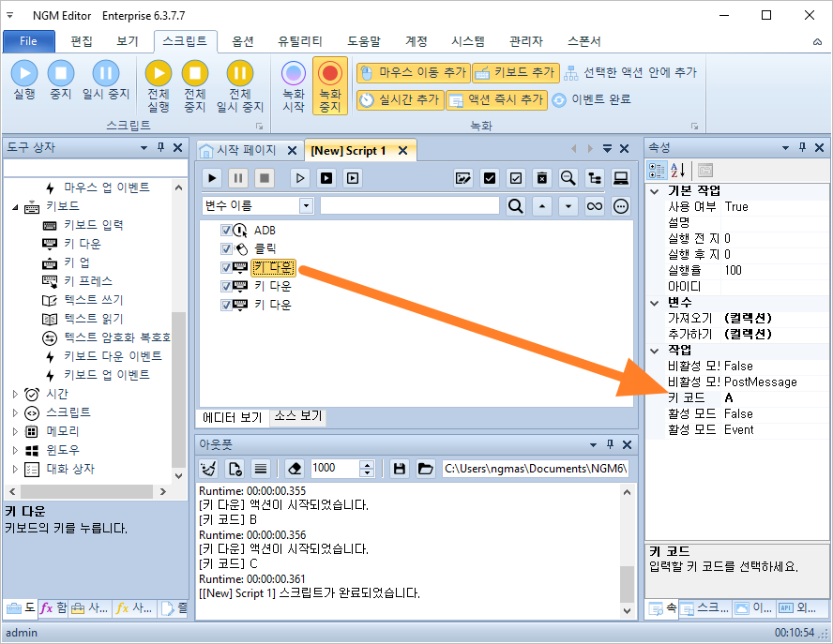The width and height of the screenshot is (833, 644).
Task: Save the output log with disk icon
Action: pos(399,469)
